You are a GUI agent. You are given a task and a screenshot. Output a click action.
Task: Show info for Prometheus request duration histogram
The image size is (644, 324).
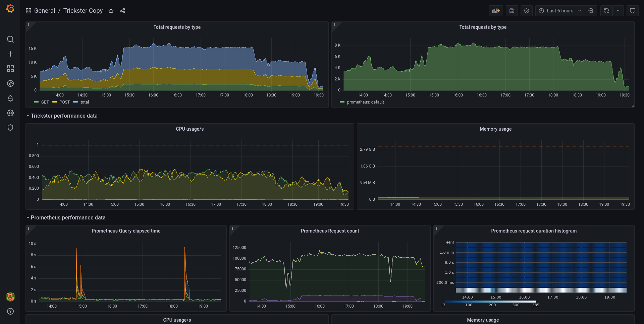(x=436, y=229)
